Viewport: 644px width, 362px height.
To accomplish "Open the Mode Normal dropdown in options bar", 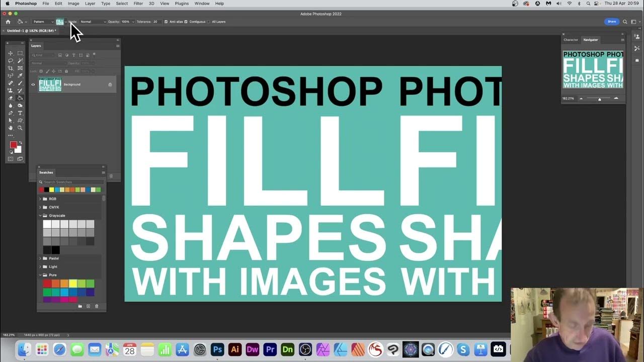I will tap(93, 22).
